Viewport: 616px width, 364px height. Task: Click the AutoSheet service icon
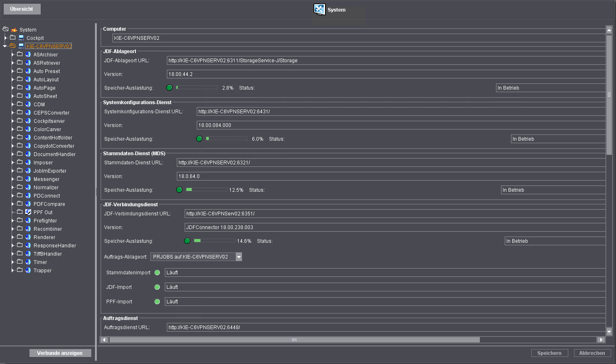tap(28, 96)
